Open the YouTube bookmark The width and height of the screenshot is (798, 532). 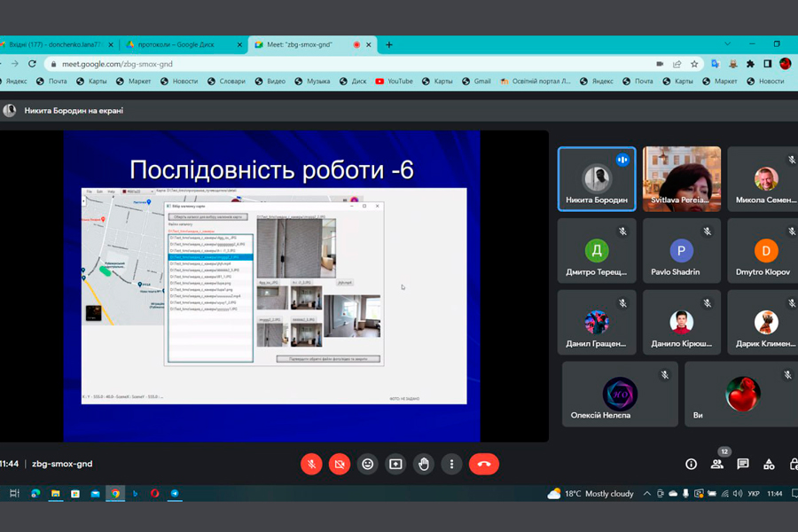point(394,82)
